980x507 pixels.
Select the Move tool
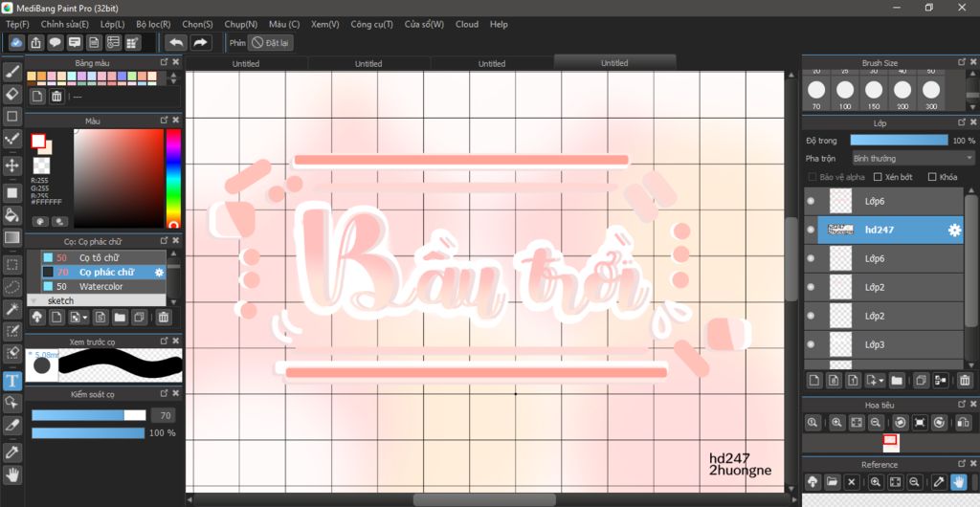[x=12, y=165]
